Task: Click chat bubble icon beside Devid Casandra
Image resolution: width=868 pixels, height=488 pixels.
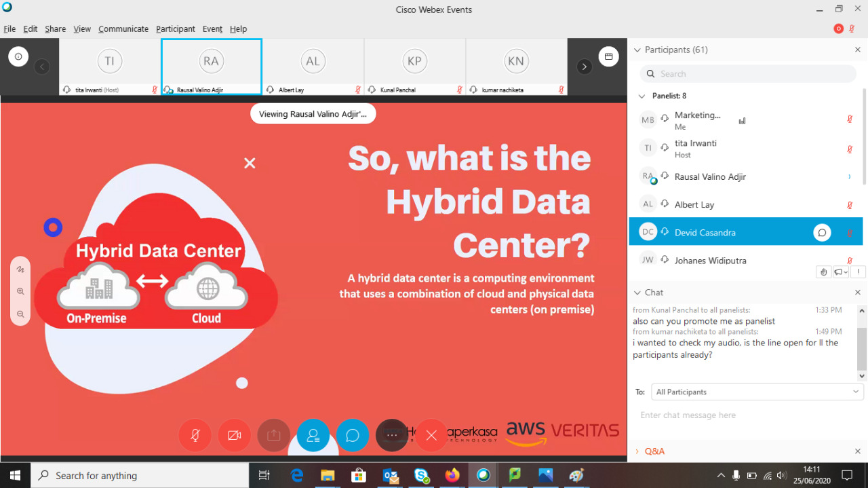Action: click(x=822, y=233)
